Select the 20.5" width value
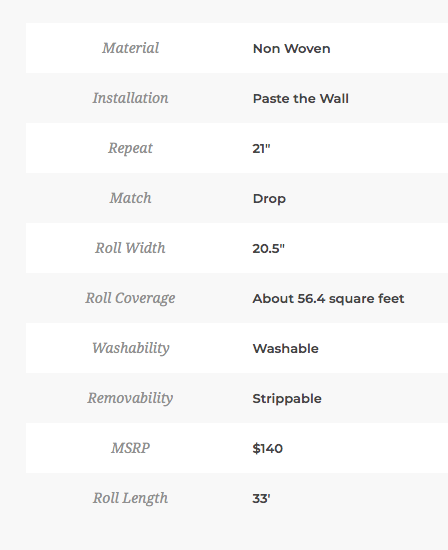 [268, 248]
